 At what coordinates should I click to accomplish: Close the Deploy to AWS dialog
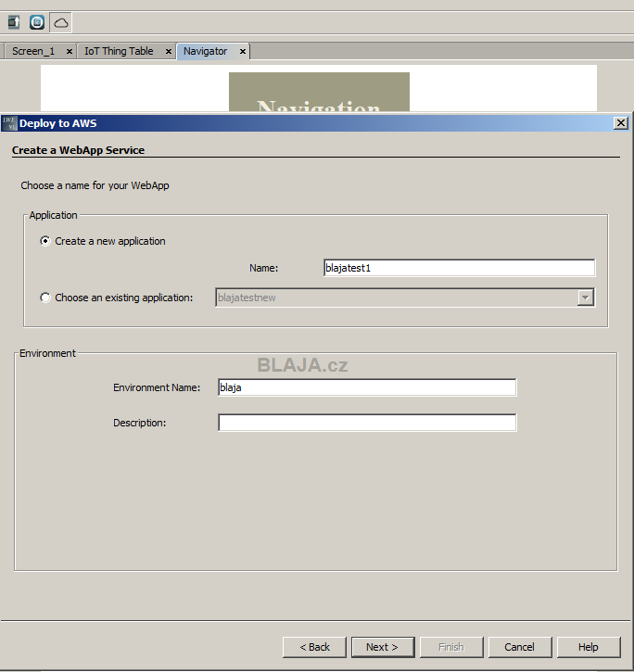[x=621, y=123]
